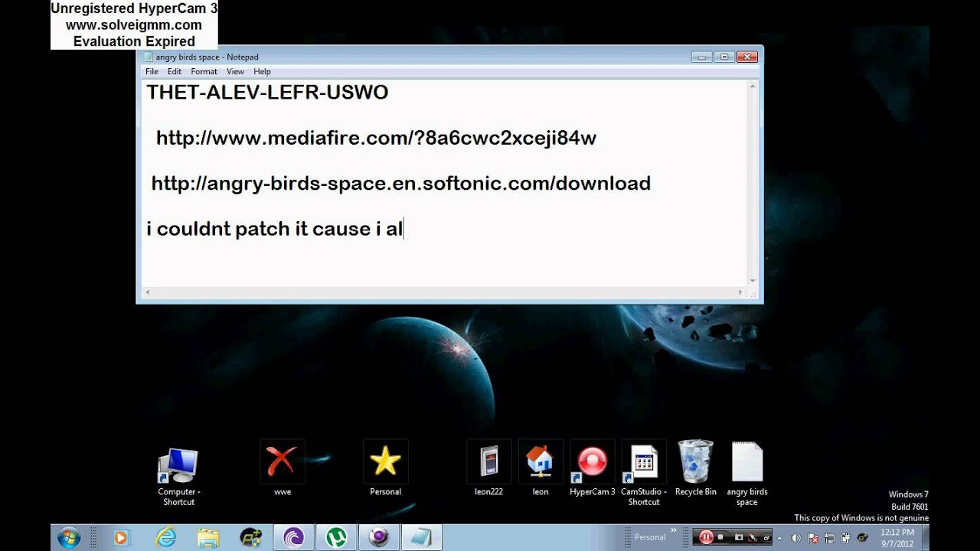Show hidden system tray icons

pyautogui.click(x=779, y=538)
